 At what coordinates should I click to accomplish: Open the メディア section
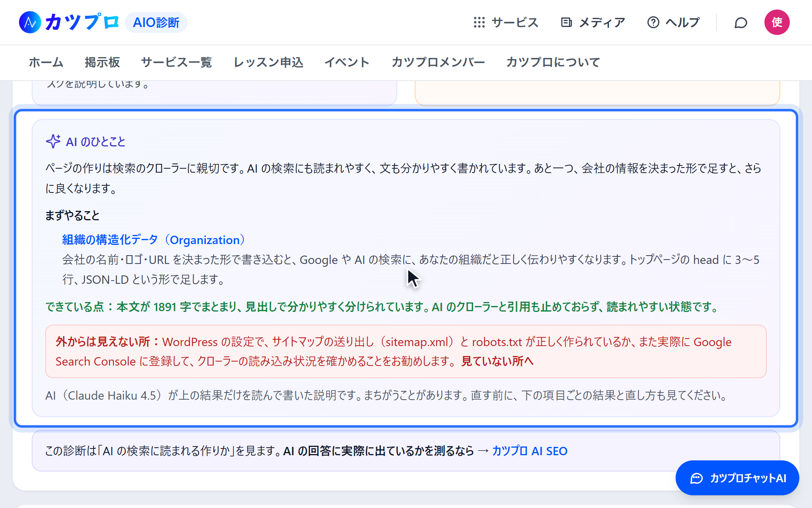coord(593,22)
